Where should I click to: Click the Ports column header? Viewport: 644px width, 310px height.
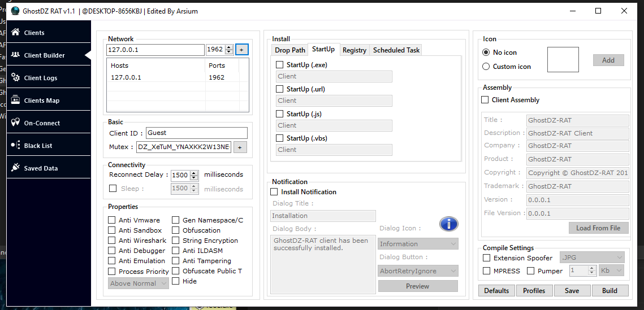pyautogui.click(x=222, y=66)
